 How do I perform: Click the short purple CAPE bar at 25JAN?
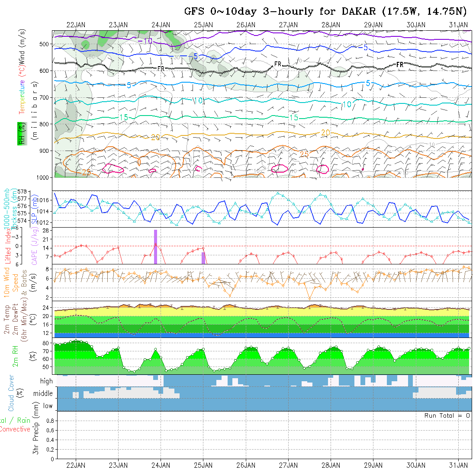203,258
